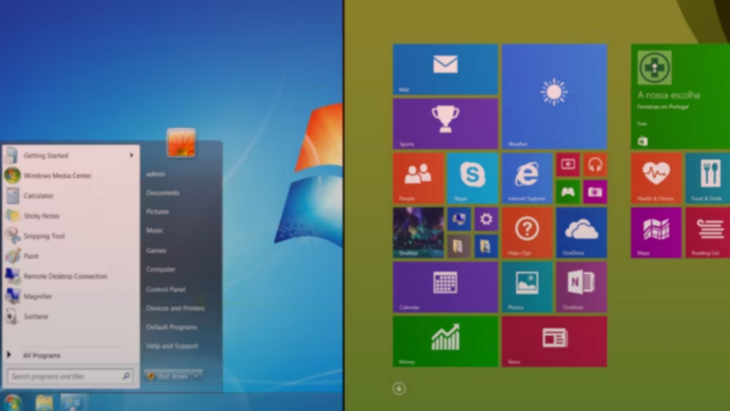Launch Magnifier
This screenshot has width=730, height=411.
coord(70,296)
